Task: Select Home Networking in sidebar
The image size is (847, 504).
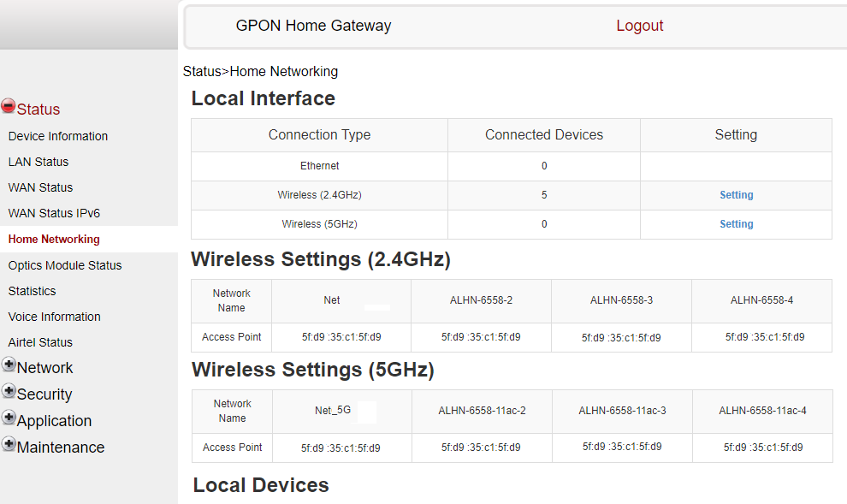Action: click(x=52, y=239)
